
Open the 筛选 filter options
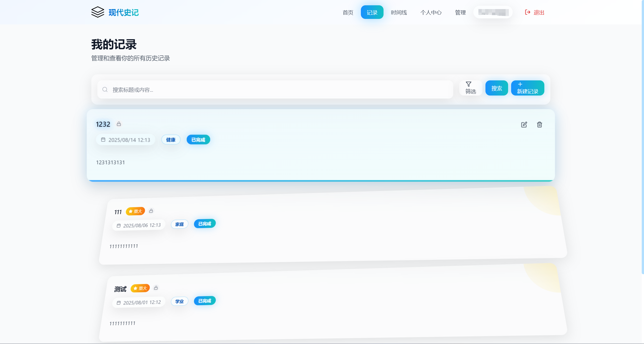click(x=470, y=88)
